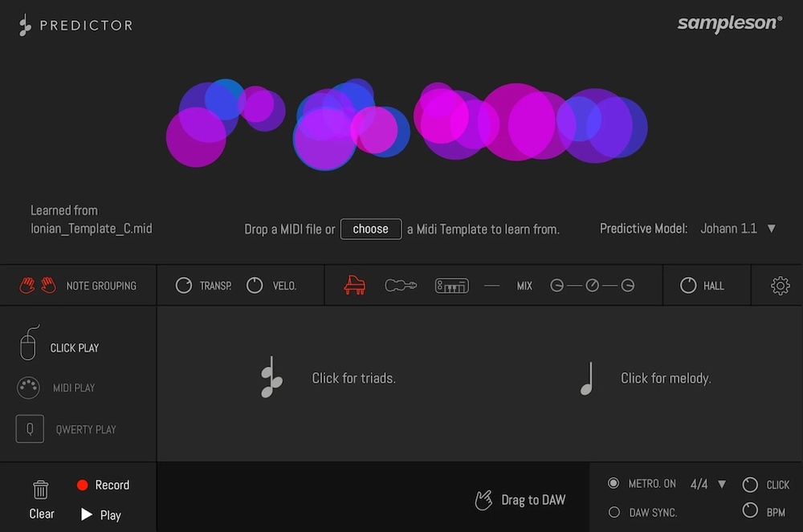This screenshot has height=532, width=803.
Task: Open settings with the gear icon
Action: [780, 286]
